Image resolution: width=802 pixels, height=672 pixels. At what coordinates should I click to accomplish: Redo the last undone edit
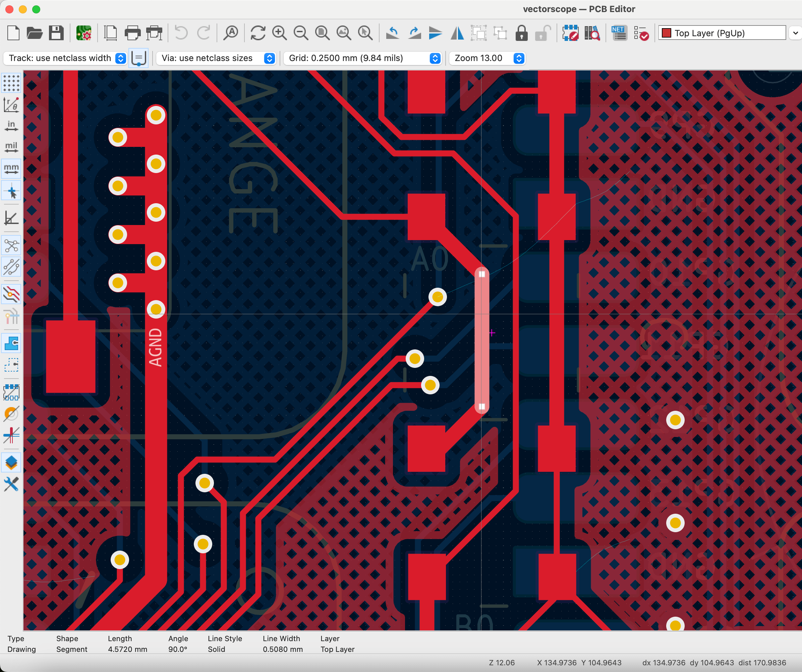tap(204, 33)
